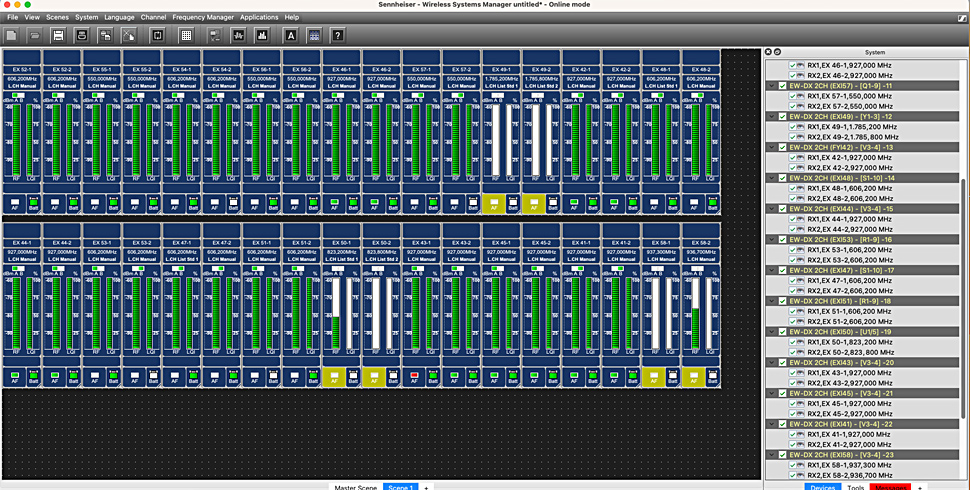Open the File menu
Screen dimensions: 970x490
(x=12, y=17)
